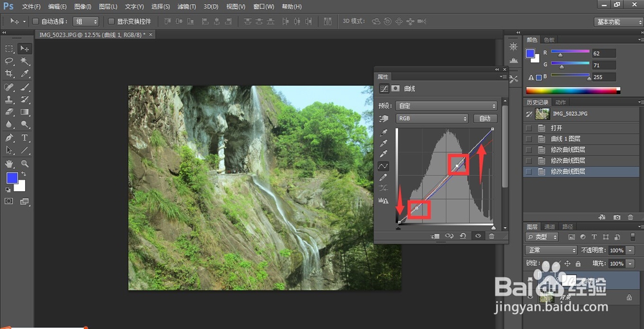This screenshot has height=329, width=644.
Task: Select the Horizontal Type tool
Action: 24,138
